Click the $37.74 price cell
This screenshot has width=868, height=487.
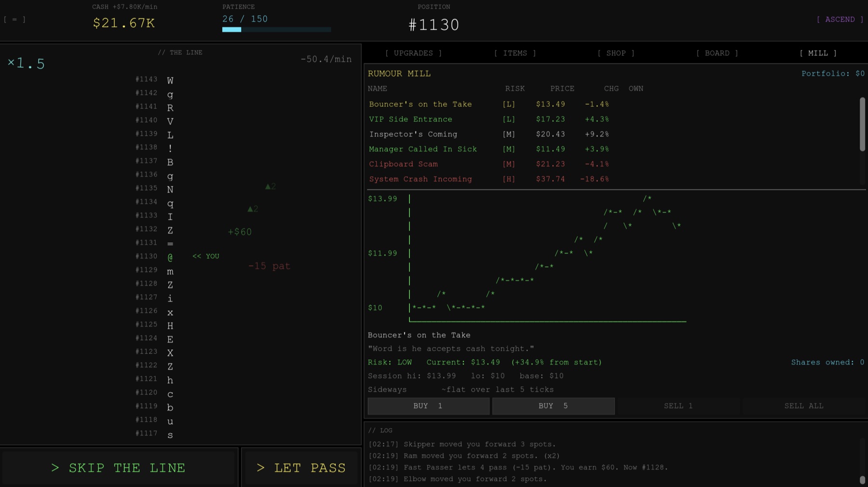[x=550, y=179]
